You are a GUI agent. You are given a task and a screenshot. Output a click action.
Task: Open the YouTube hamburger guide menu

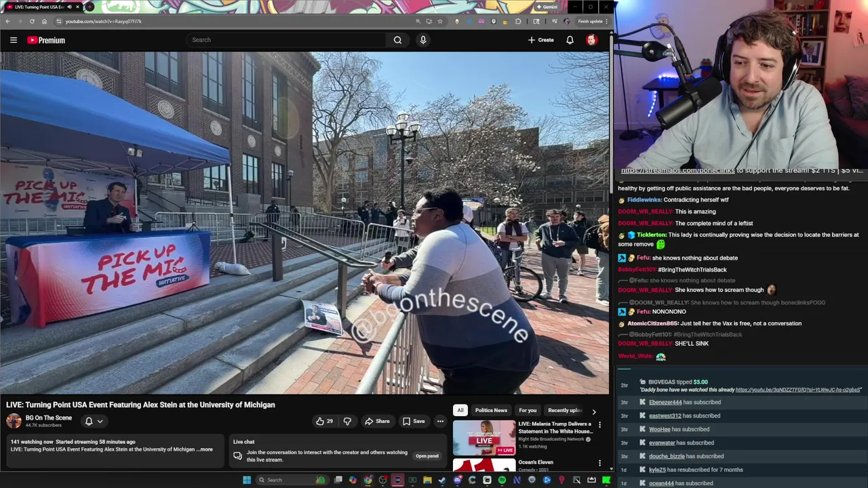[x=14, y=40]
